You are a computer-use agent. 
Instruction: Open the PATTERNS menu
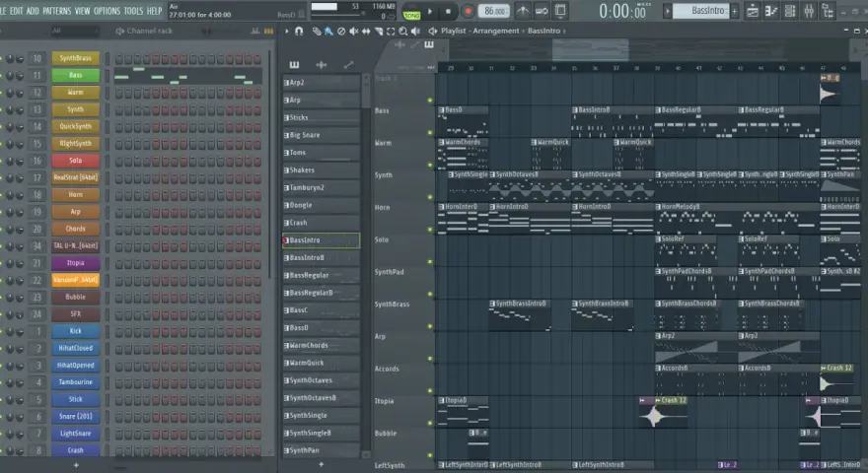56,11
